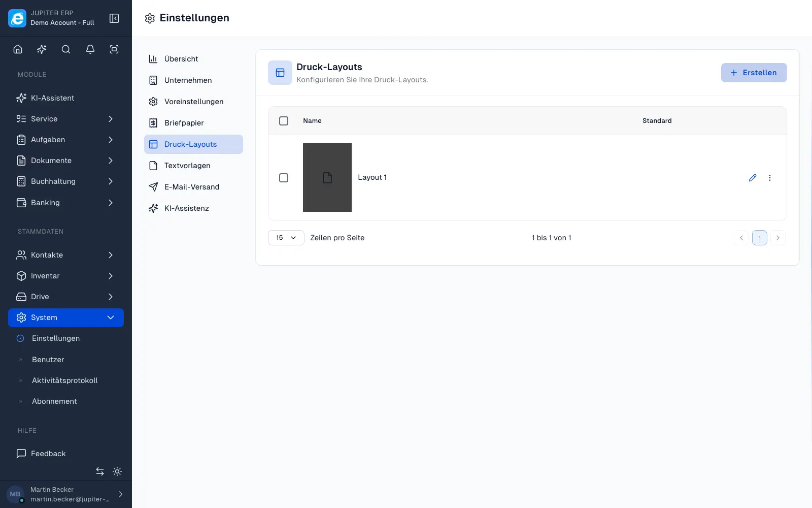Collapse the sidebar with the panel toggle icon

[x=114, y=18]
